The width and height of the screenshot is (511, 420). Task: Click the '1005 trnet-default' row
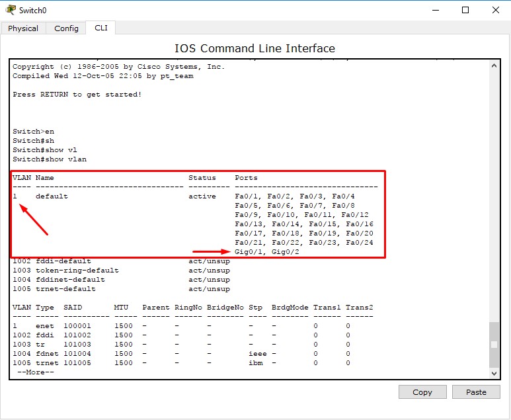[x=121, y=289]
